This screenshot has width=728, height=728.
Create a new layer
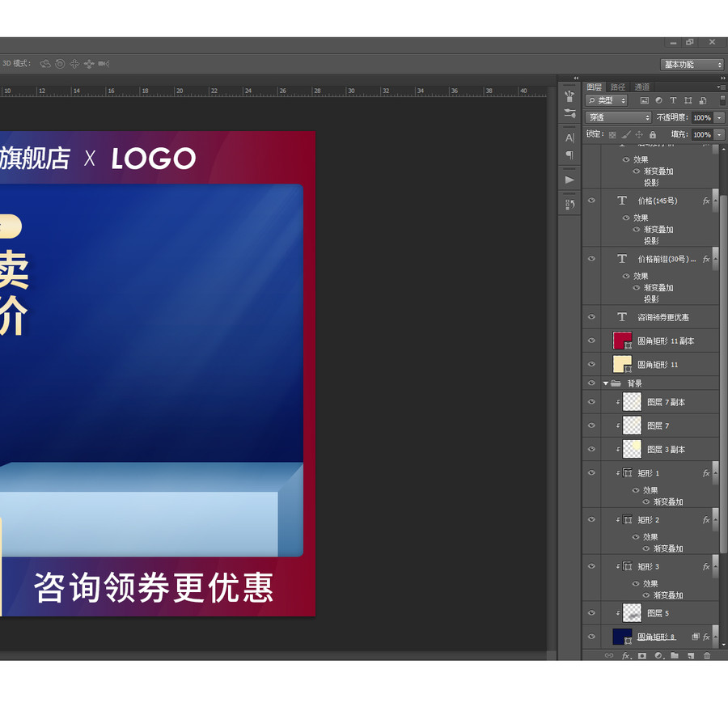pos(691,655)
